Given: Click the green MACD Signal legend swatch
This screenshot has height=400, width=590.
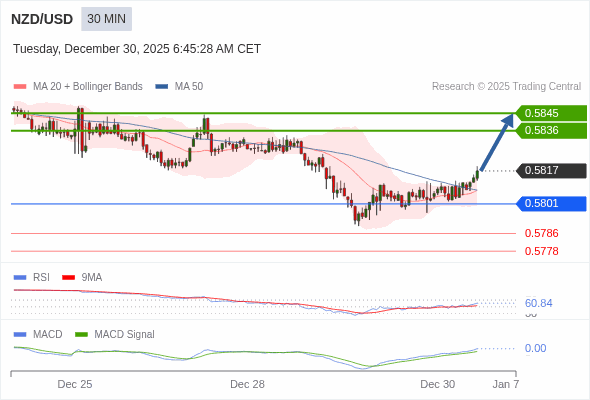Looking at the screenshot, I should (81, 335).
